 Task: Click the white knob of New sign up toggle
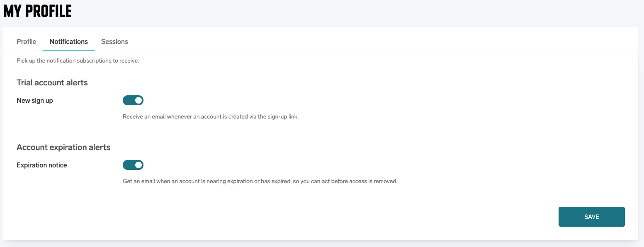pos(139,100)
